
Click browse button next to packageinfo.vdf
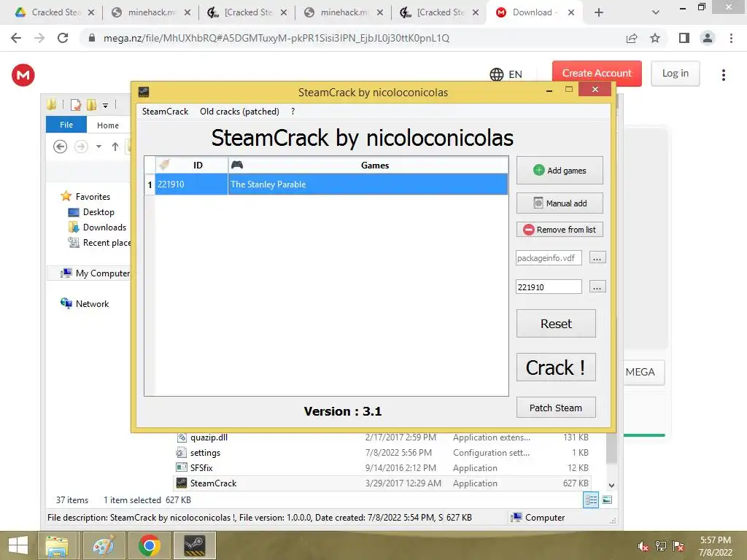[597, 257]
